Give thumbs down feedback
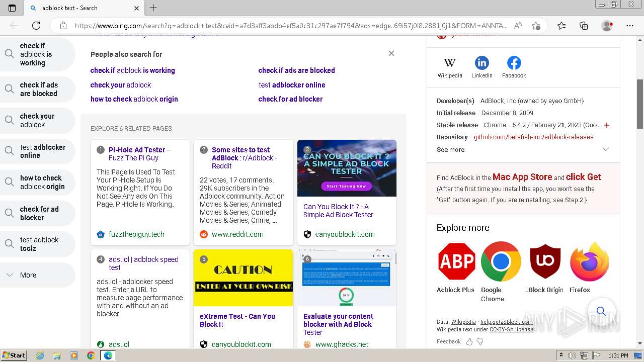 [x=480, y=341]
